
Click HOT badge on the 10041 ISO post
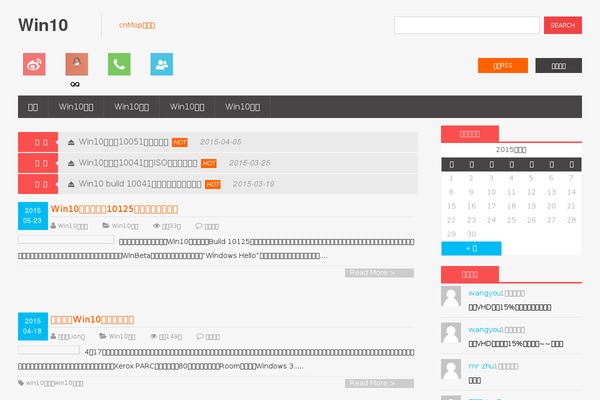[209, 163]
